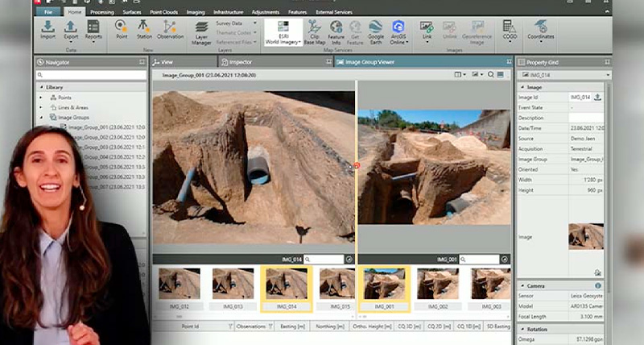Viewport: 644px width, 345px height.
Task: Click the Import icon in Data group
Action: 47,30
